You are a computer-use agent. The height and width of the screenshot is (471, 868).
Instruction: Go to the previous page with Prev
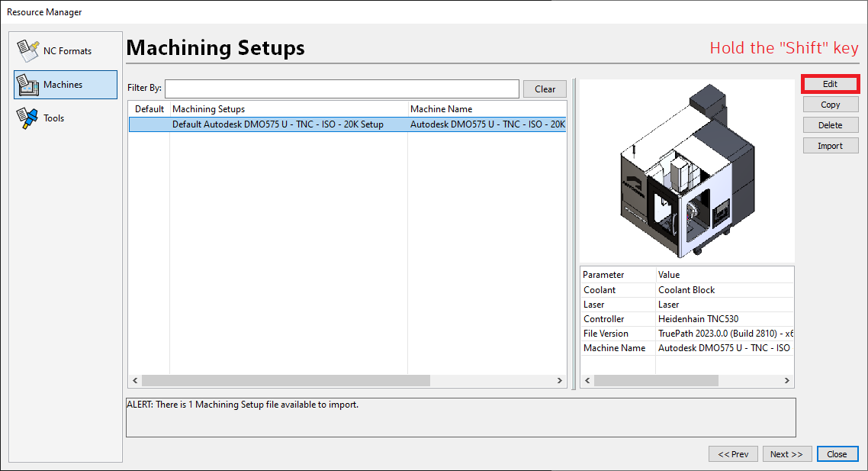(x=733, y=453)
